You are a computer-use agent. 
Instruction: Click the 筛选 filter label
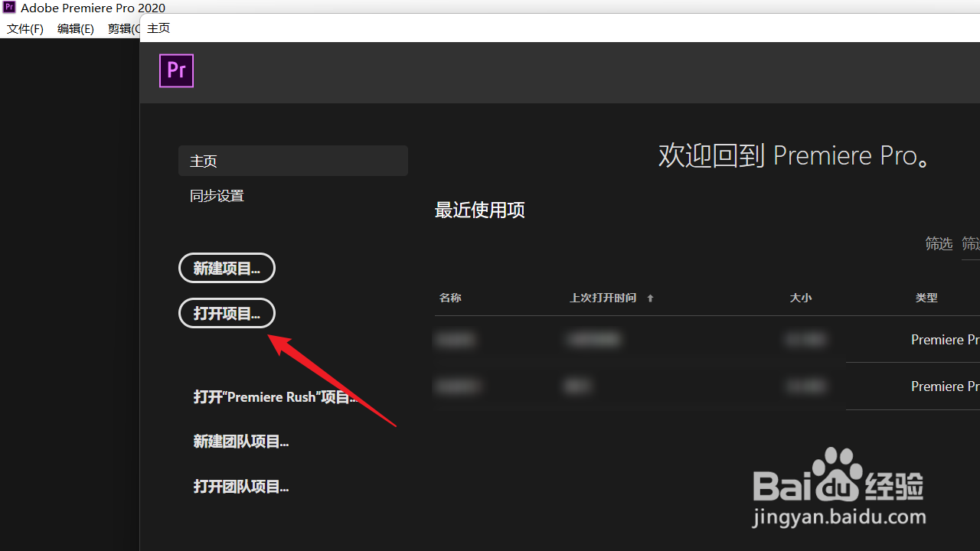pos(939,243)
